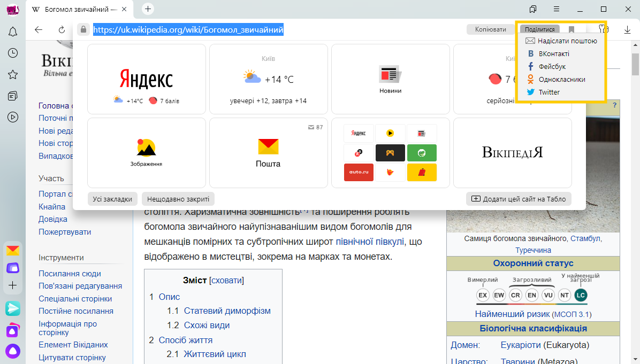Toggle the Поділитися share button
The height and width of the screenshot is (364, 640).
[x=539, y=29]
